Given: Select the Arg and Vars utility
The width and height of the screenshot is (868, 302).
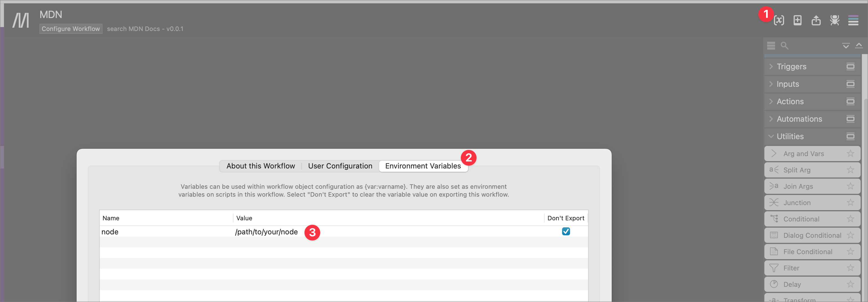Looking at the screenshot, I should (812, 154).
